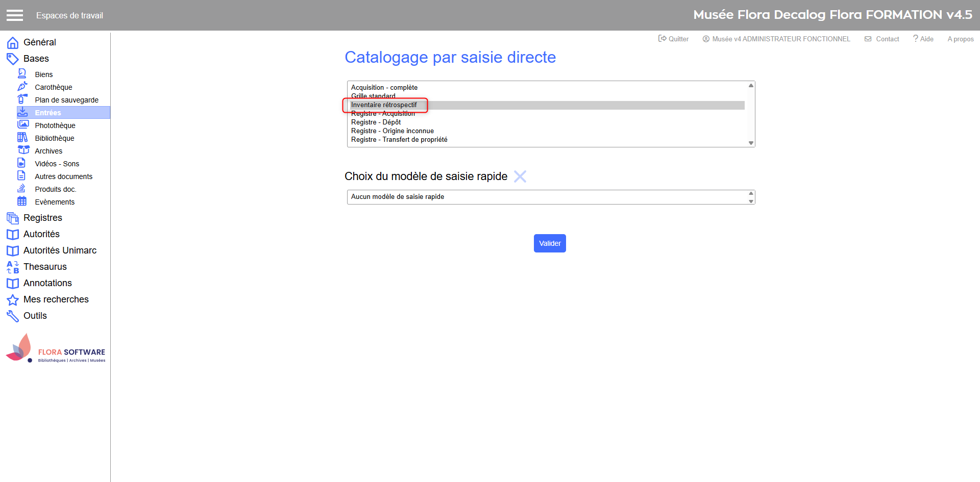The height and width of the screenshot is (482, 980).
Task: Open the modèle de saisie rapide dropdown
Action: pos(550,197)
